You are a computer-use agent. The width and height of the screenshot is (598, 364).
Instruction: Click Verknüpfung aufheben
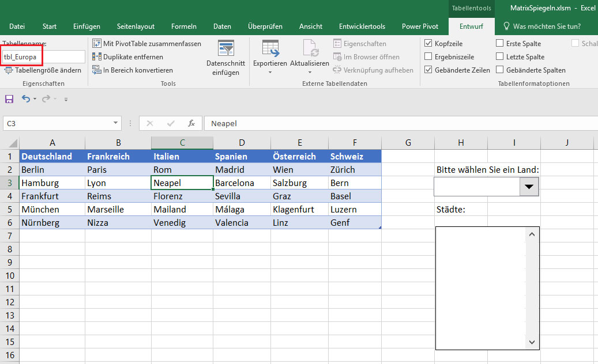pyautogui.click(x=373, y=70)
